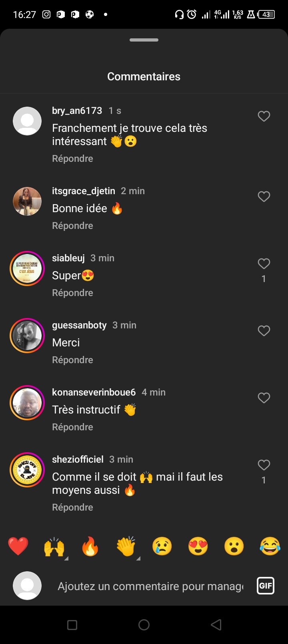Insert the laughing tears emoji reaction
The width and height of the screenshot is (288, 644).
270,546
